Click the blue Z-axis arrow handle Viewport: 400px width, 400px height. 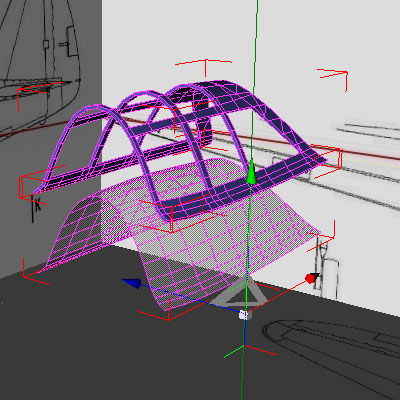[x=132, y=283]
